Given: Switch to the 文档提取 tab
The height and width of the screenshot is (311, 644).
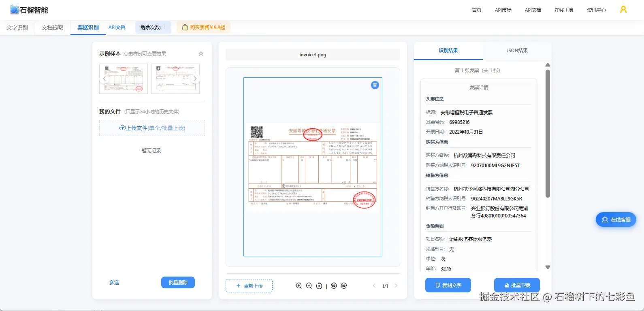Looking at the screenshot, I should pyautogui.click(x=53, y=28).
